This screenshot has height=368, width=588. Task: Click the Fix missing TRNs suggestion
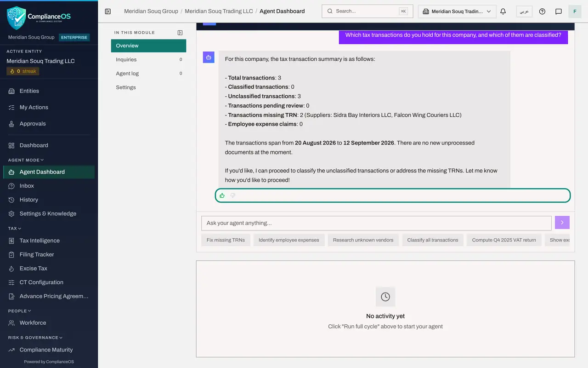tap(226, 240)
